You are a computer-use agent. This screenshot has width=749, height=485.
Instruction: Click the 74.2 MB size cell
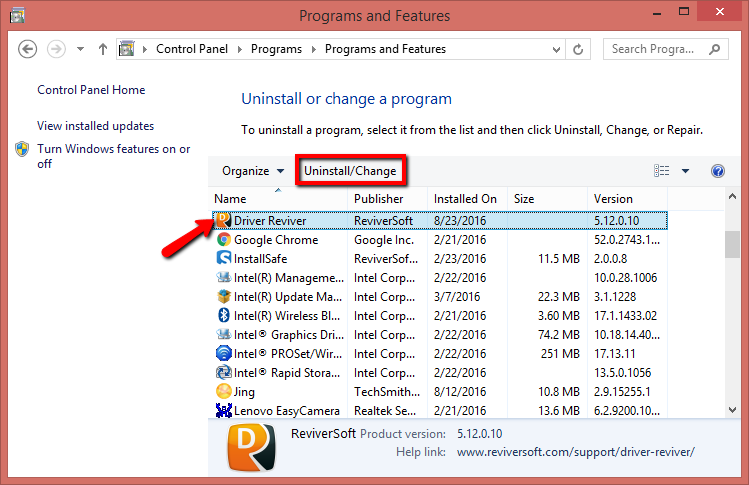pos(558,334)
